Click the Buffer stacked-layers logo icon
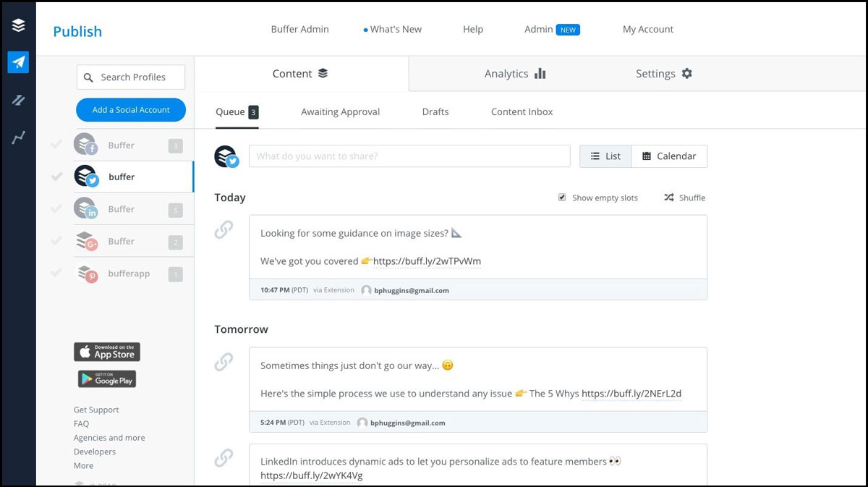 coord(18,25)
